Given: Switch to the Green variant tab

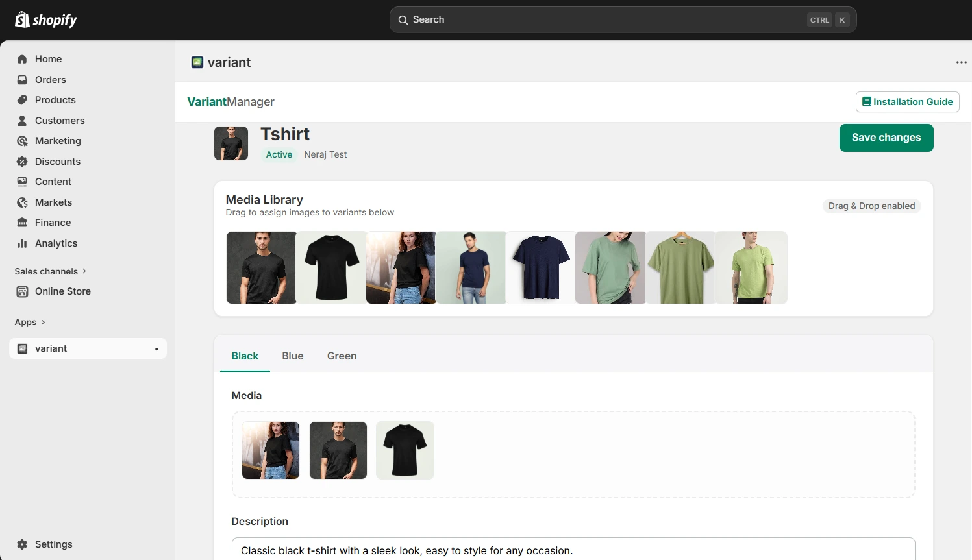Looking at the screenshot, I should (342, 356).
